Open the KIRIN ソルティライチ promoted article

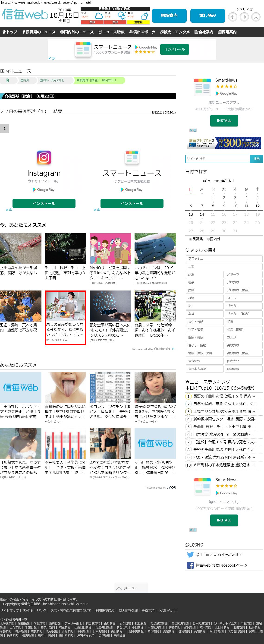pos(66,318)
